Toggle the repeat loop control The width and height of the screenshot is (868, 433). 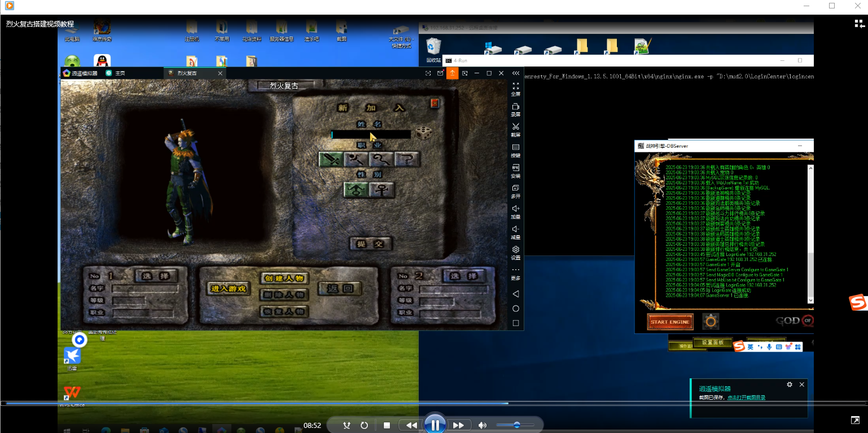[x=364, y=425]
